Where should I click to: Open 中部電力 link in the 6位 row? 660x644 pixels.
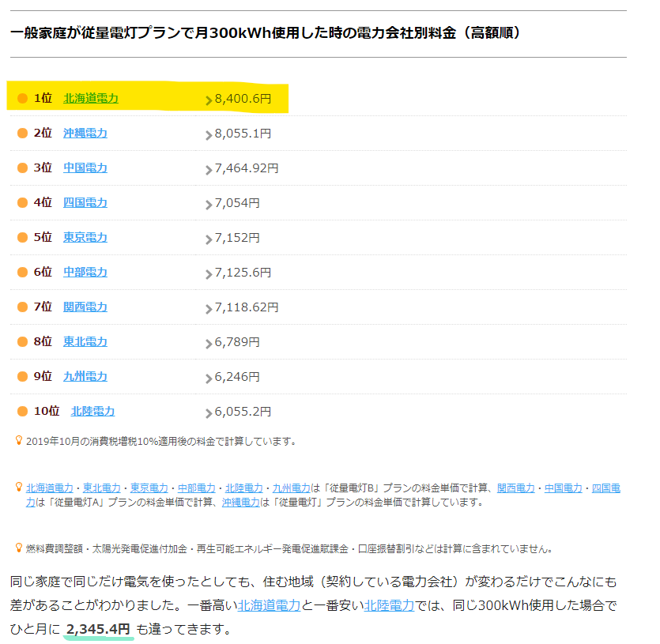point(85,272)
